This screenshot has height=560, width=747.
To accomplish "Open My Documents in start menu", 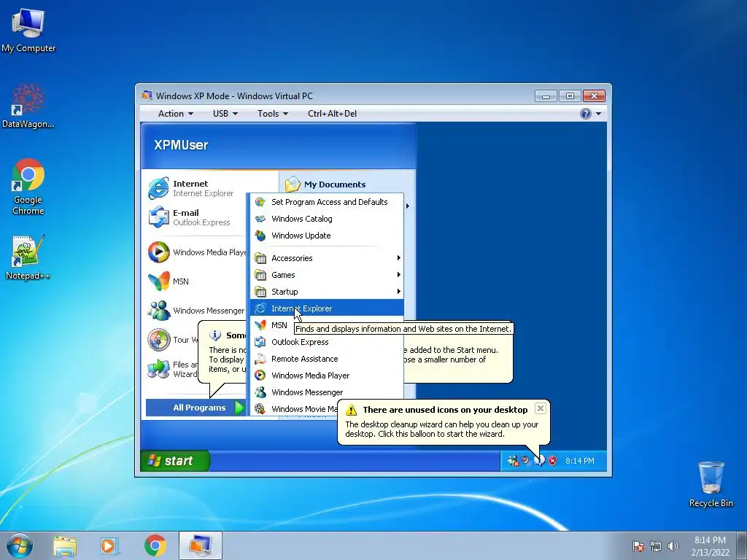I will pos(326,184).
